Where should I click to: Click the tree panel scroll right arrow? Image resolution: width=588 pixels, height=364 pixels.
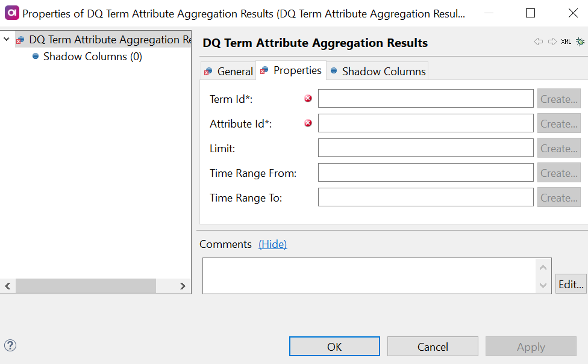(x=183, y=286)
